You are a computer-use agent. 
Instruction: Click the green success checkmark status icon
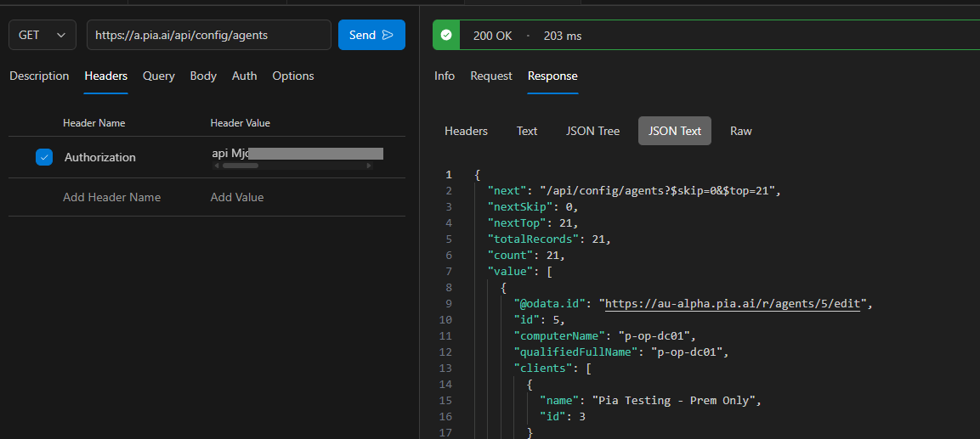[x=446, y=36]
